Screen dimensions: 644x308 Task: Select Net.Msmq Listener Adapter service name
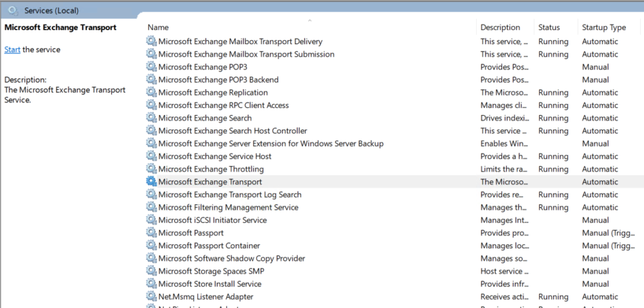pyautogui.click(x=206, y=296)
